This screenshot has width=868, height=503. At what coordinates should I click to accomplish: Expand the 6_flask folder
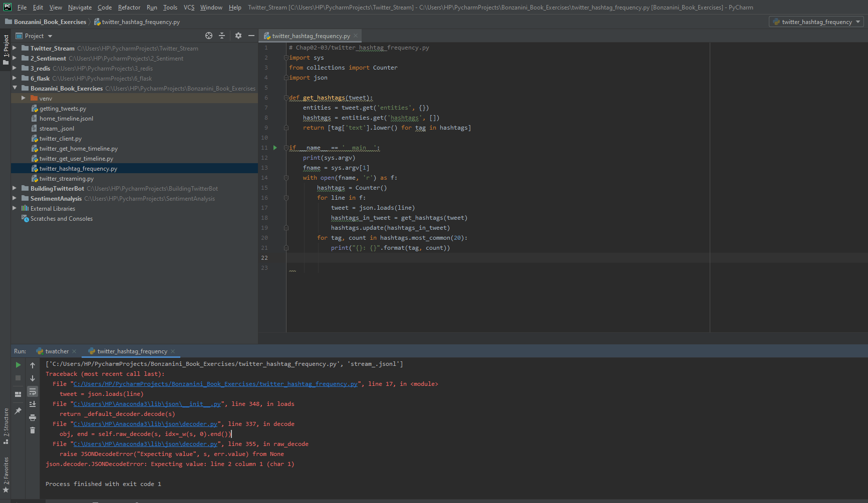click(15, 78)
